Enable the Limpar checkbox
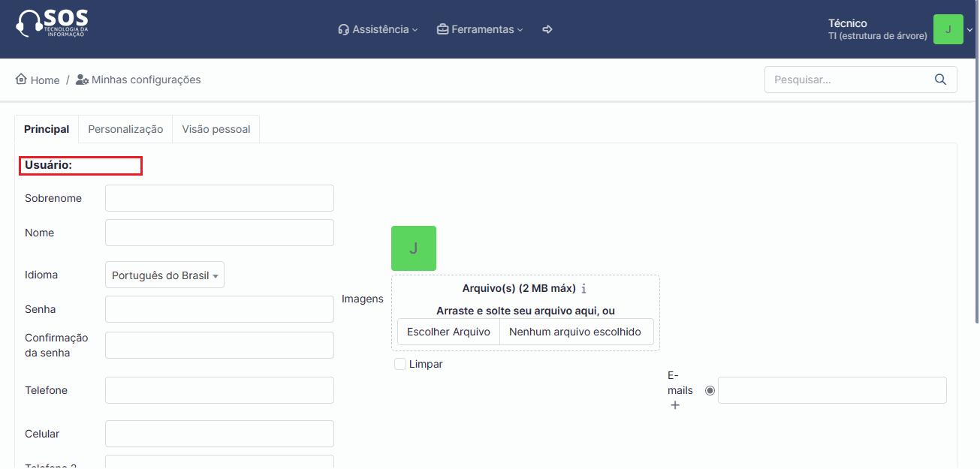Image resolution: width=980 pixels, height=469 pixels. 400,364
